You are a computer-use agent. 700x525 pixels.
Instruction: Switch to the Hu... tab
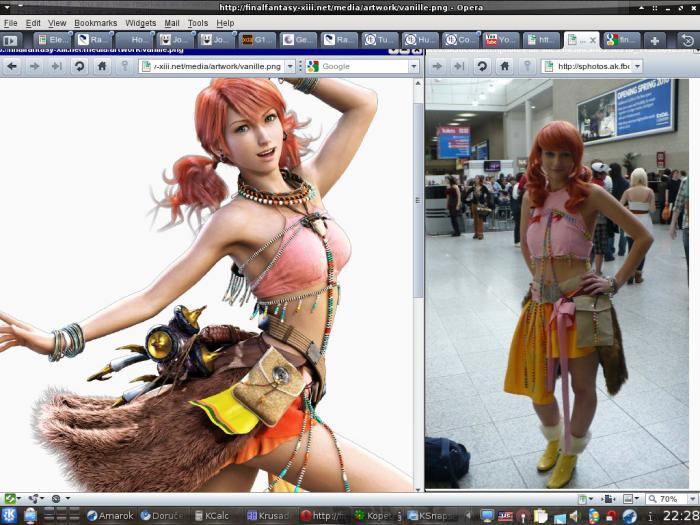[420, 40]
